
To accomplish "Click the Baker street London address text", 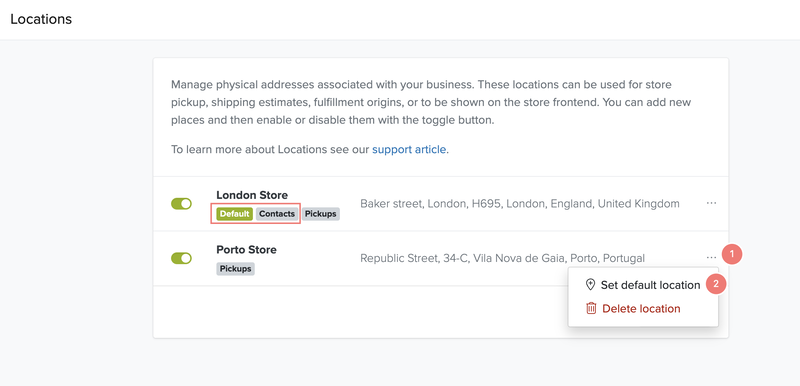I will coord(520,203).
